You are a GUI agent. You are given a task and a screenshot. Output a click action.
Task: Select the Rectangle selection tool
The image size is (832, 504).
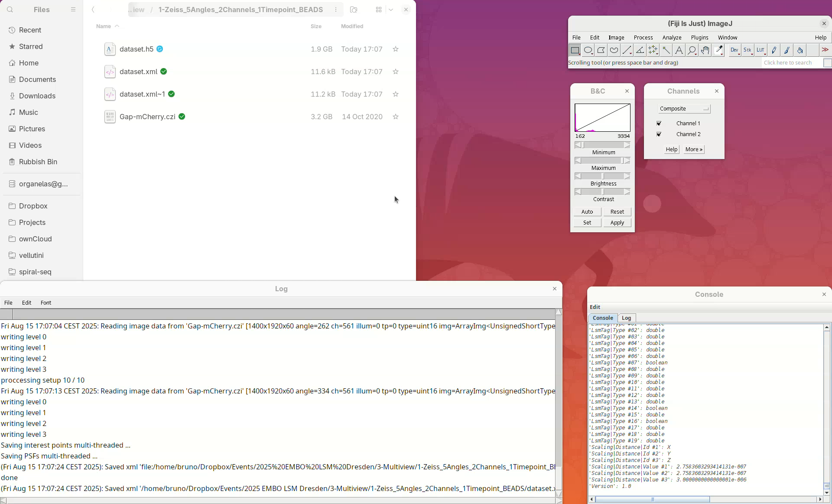(575, 50)
